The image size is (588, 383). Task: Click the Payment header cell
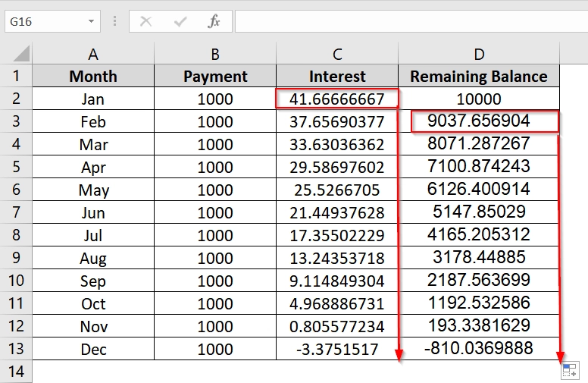[215, 76]
